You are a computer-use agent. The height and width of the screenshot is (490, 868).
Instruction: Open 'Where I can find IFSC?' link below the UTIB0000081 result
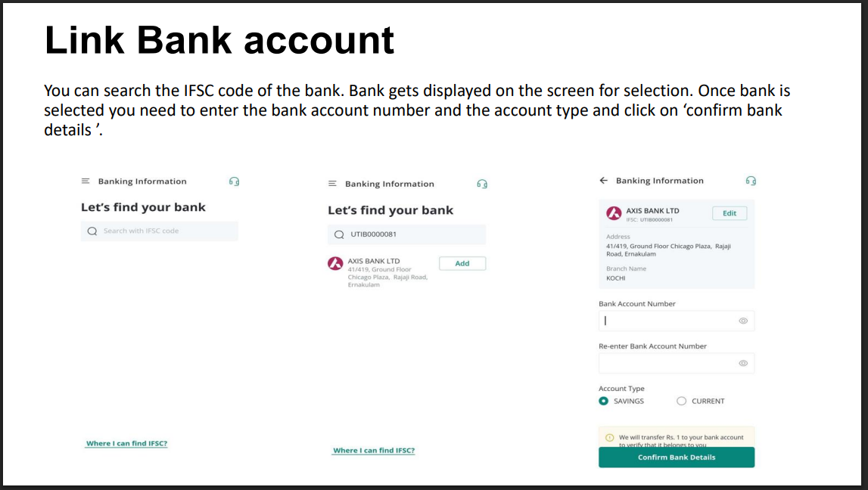[374, 451]
